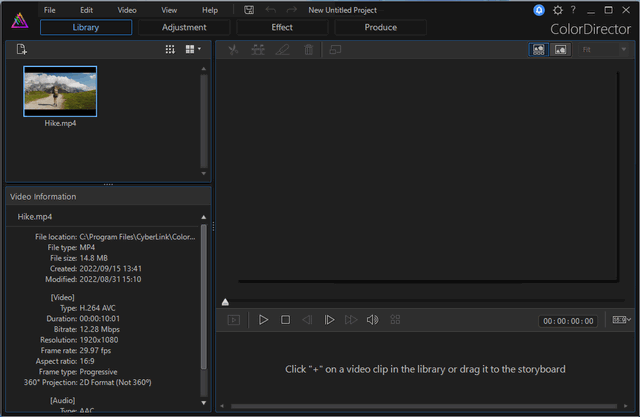Go to the Produce tab
Image resolution: width=640 pixels, height=417 pixels.
(380, 28)
